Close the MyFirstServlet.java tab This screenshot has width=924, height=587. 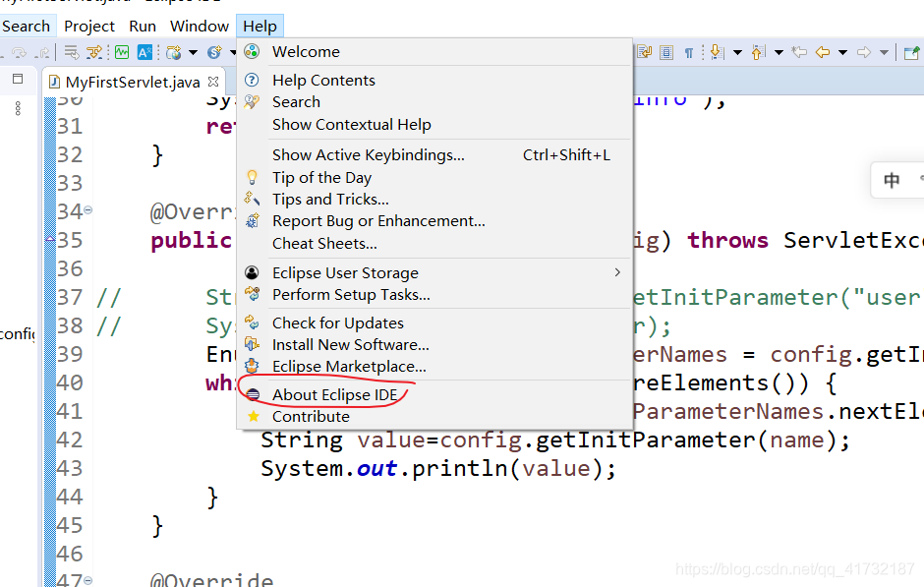click(x=213, y=82)
